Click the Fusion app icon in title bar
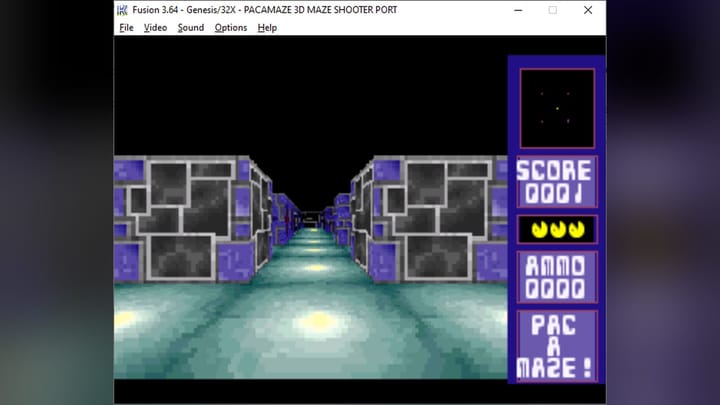The image size is (720, 405). pyautogui.click(x=122, y=10)
